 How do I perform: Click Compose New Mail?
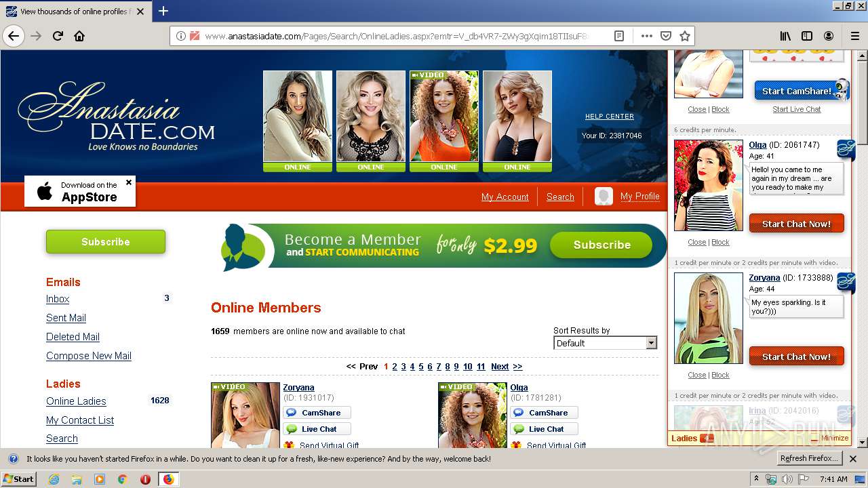pos(89,356)
